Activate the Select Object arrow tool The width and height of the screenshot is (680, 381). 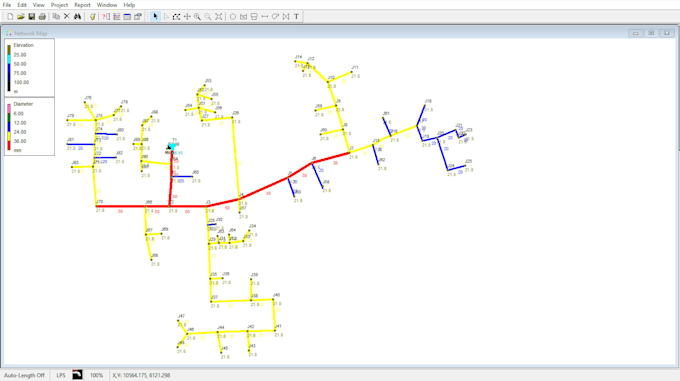(x=155, y=16)
